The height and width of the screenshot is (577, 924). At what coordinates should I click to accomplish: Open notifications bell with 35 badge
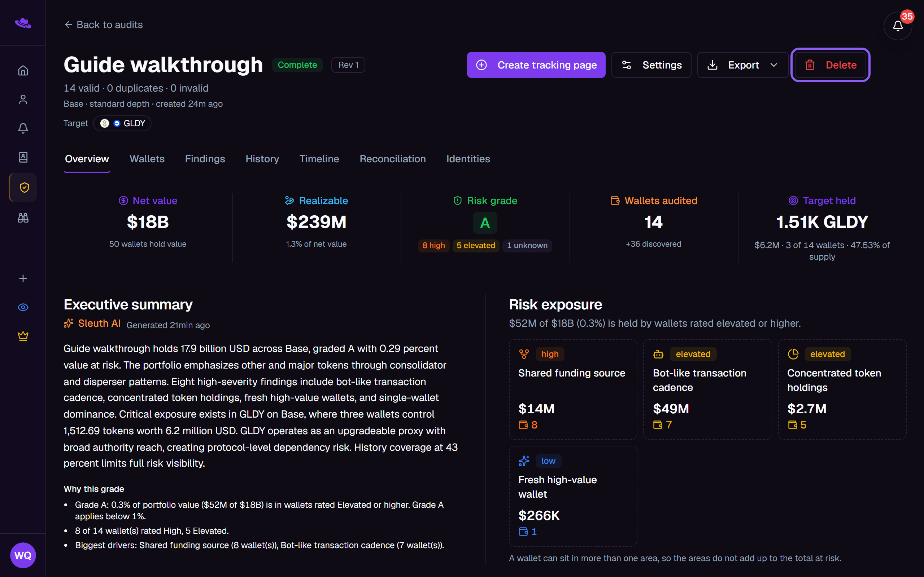click(898, 26)
